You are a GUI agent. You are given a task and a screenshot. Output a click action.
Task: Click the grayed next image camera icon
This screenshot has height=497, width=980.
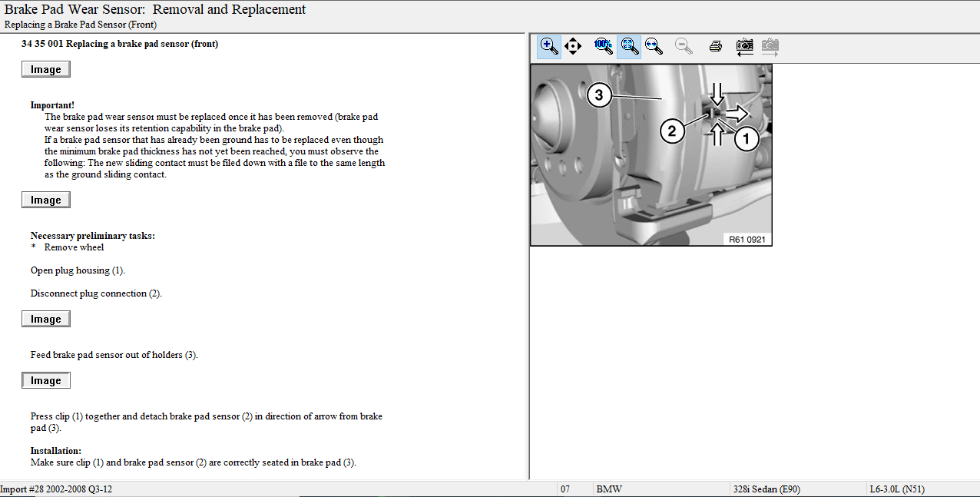click(770, 47)
